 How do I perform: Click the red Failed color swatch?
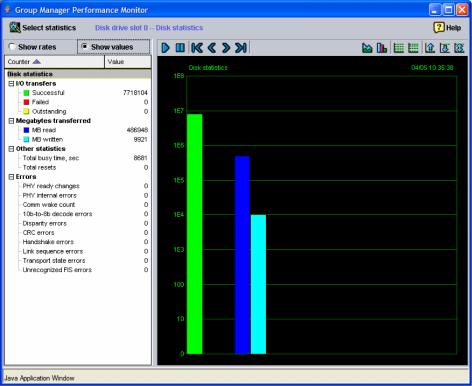point(26,102)
